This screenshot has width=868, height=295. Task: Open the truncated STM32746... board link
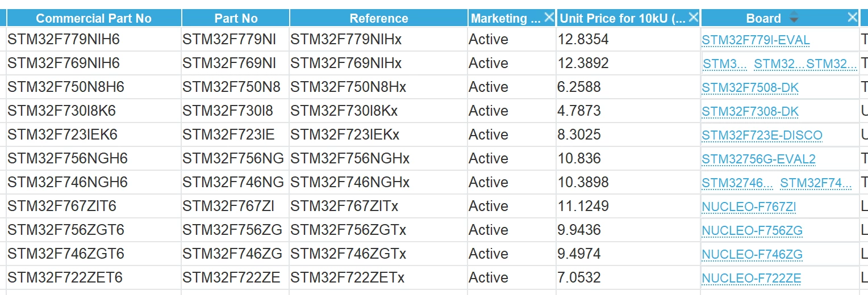737,183
